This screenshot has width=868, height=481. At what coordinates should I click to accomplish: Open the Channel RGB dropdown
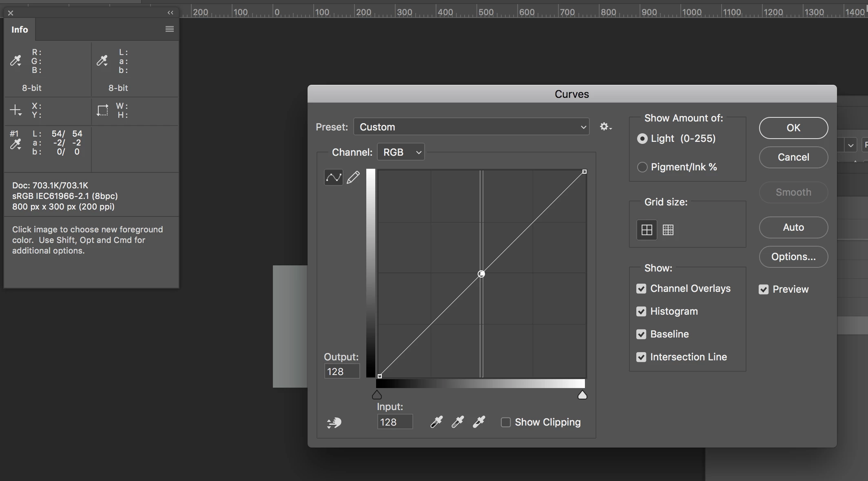401,152
